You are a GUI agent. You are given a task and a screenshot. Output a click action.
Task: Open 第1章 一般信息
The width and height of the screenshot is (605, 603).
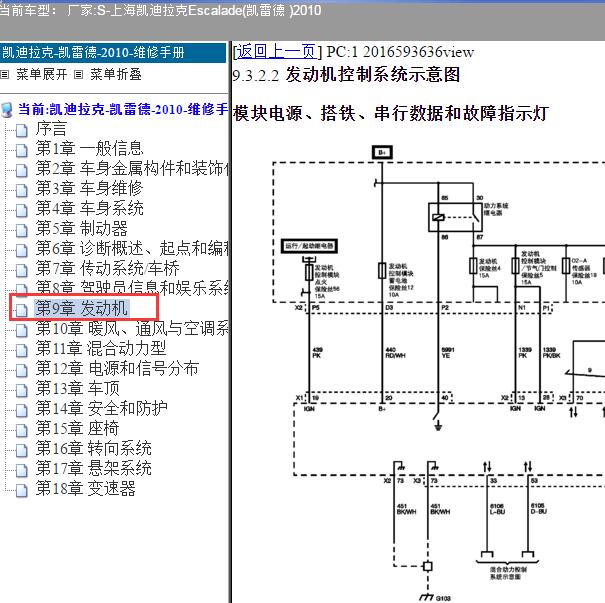click(x=90, y=149)
